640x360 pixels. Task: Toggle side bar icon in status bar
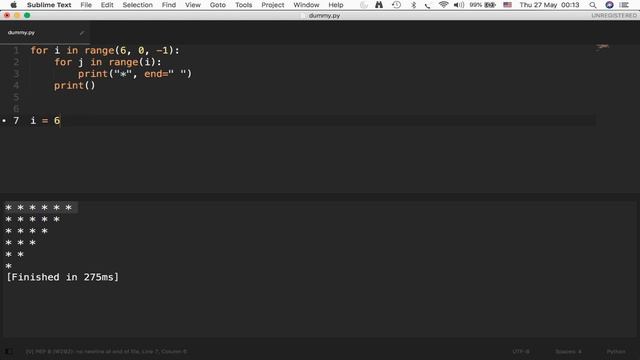point(8,351)
